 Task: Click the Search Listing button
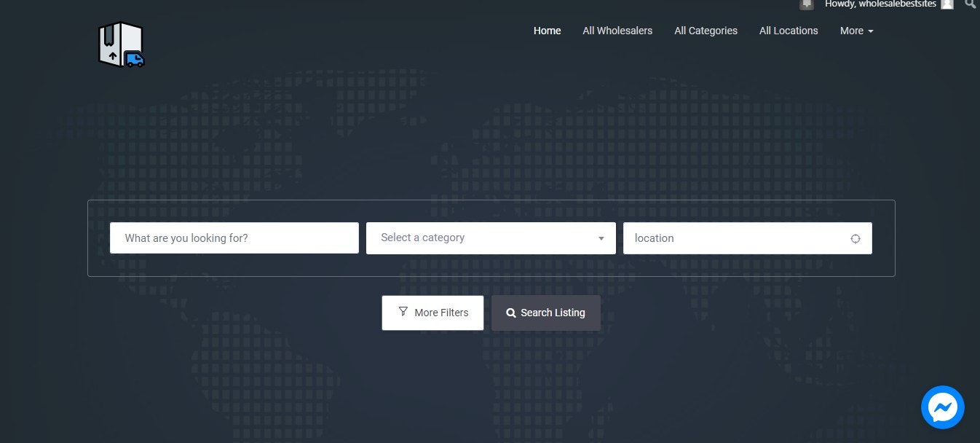(546, 313)
